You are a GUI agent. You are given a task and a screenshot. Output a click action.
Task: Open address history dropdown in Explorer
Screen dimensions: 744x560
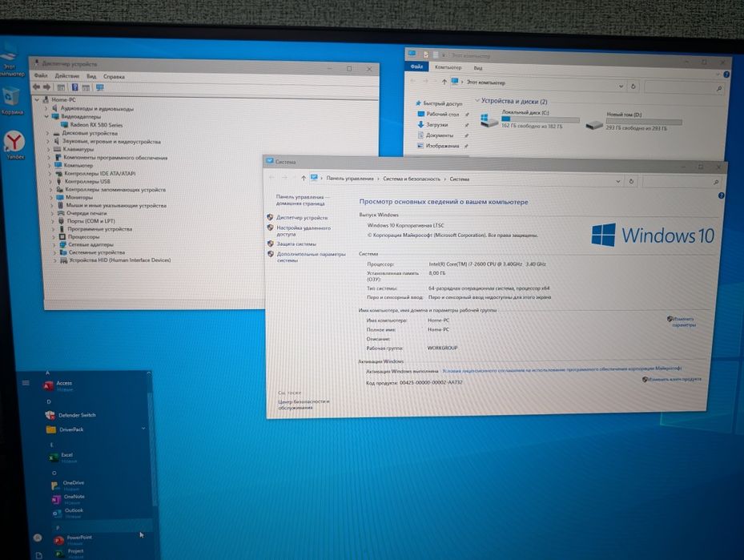point(621,87)
